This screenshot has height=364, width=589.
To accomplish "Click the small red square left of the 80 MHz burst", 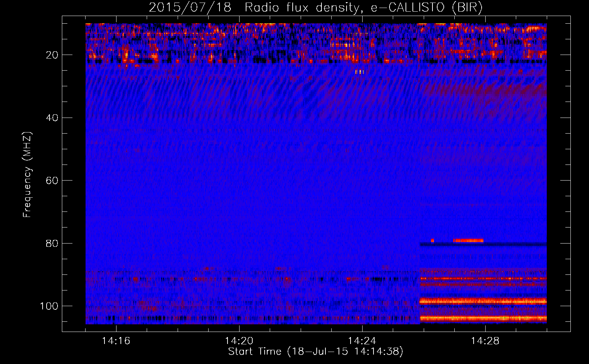I will 432,240.
